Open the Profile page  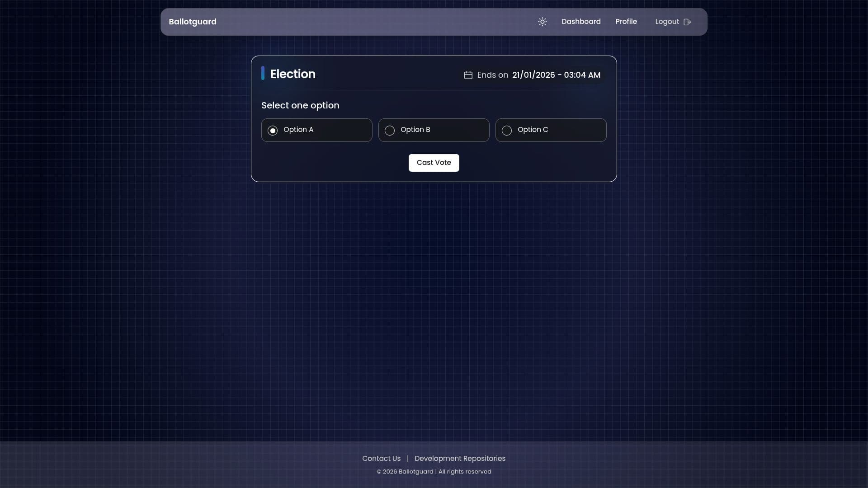click(626, 22)
